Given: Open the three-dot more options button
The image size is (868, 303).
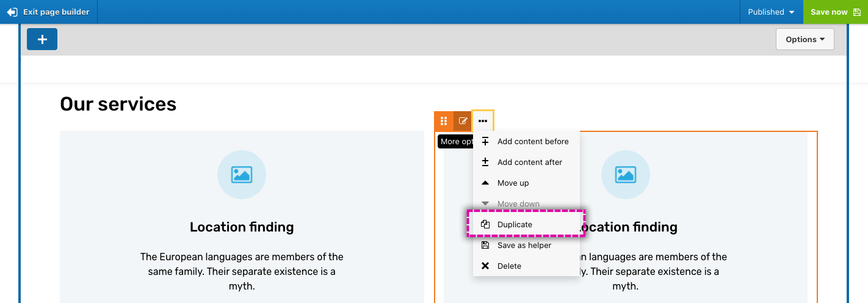Looking at the screenshot, I should 483,121.
